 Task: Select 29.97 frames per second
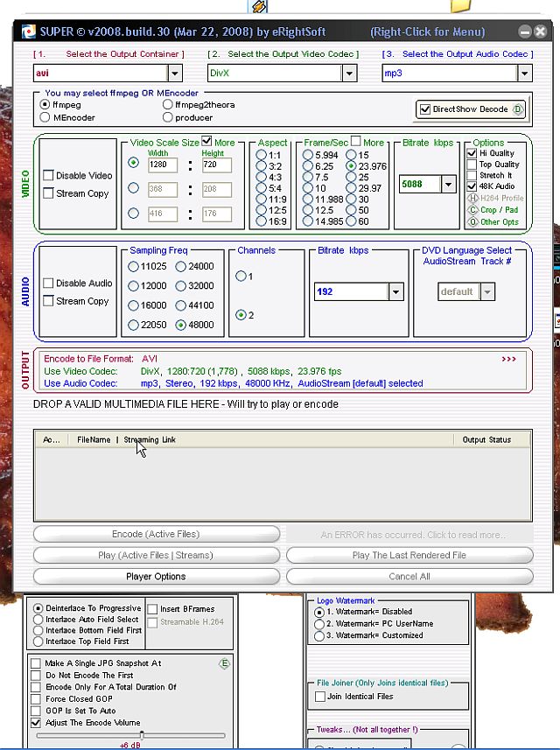click(352, 188)
